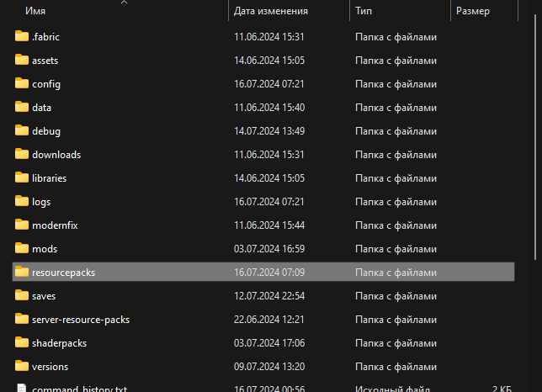Click the downloads folder name

click(56, 155)
